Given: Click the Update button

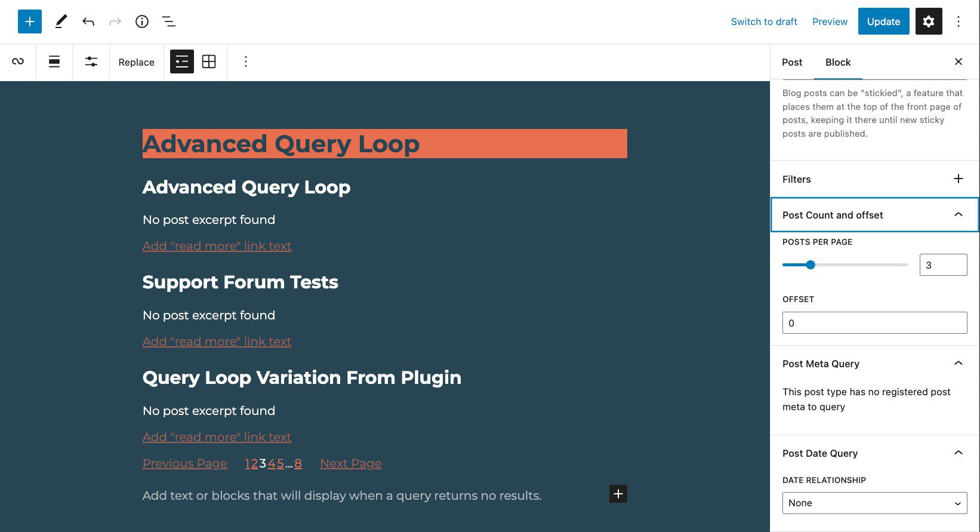Looking at the screenshot, I should pos(883,21).
